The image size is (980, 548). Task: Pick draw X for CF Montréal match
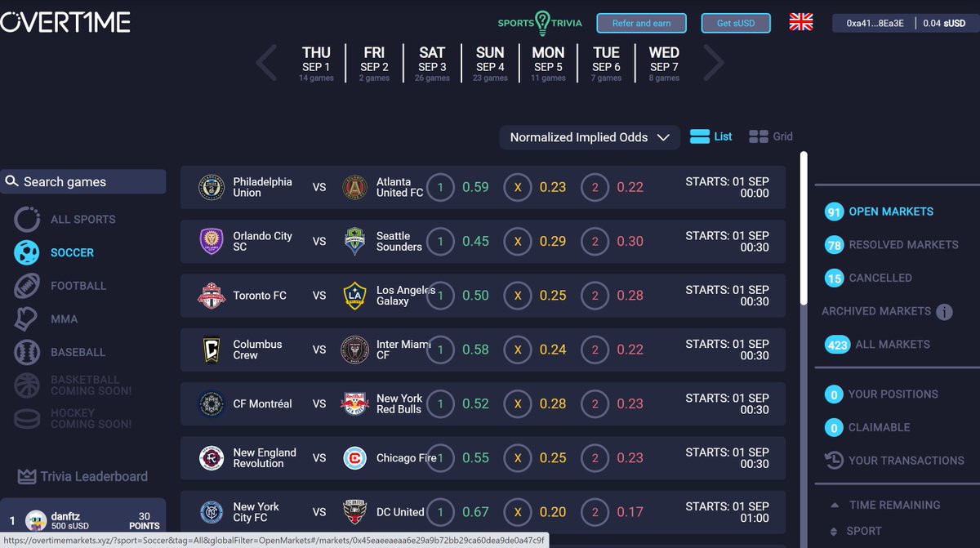[517, 403]
